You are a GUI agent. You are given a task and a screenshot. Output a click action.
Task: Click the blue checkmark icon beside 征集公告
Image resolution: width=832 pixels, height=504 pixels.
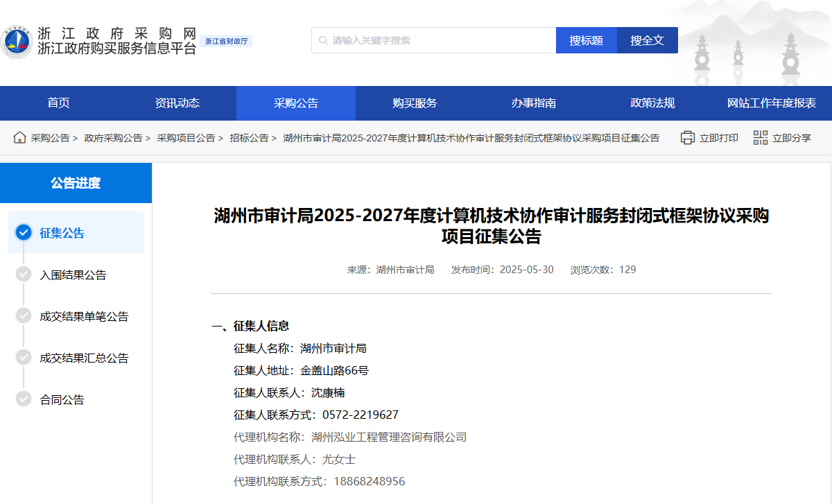[x=23, y=233]
